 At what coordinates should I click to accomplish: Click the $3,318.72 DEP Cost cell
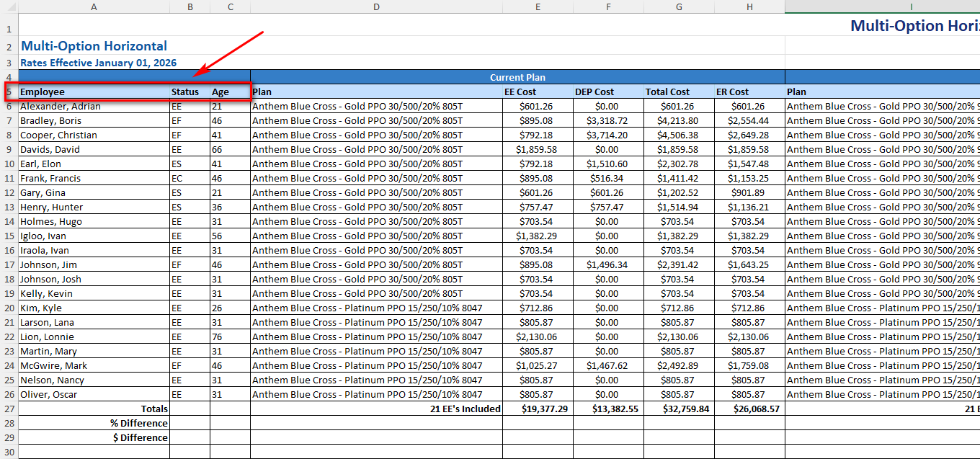click(x=608, y=120)
